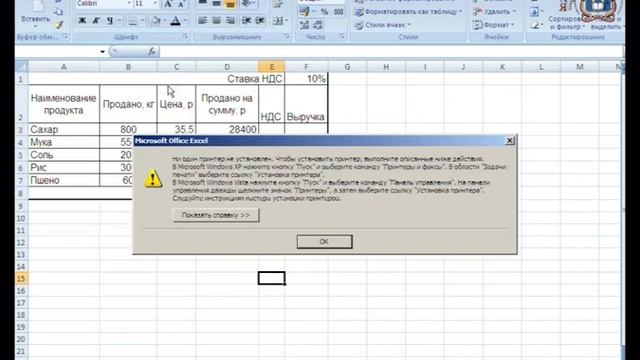Screen dimensions: 640x360
Task: Select the 28400 cell
Action: pyautogui.click(x=227, y=129)
